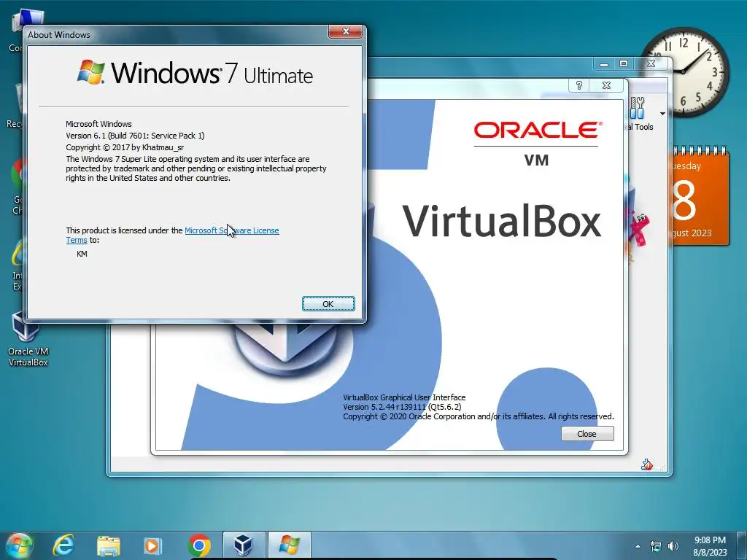Close the About Windows dialog
The width and height of the screenshot is (747, 560).
[x=346, y=31]
